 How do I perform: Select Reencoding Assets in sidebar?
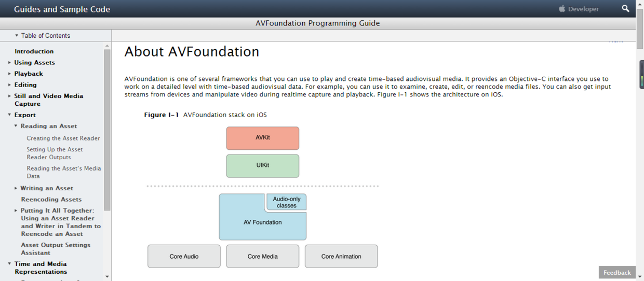(51, 199)
